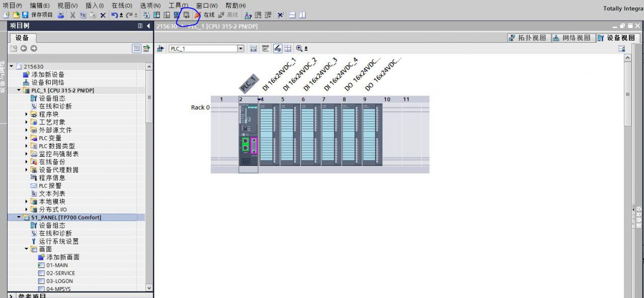Image resolution: width=644 pixels, height=298 pixels.
Task: Click the back arrow in the project tree toolbar
Action: click(24, 48)
